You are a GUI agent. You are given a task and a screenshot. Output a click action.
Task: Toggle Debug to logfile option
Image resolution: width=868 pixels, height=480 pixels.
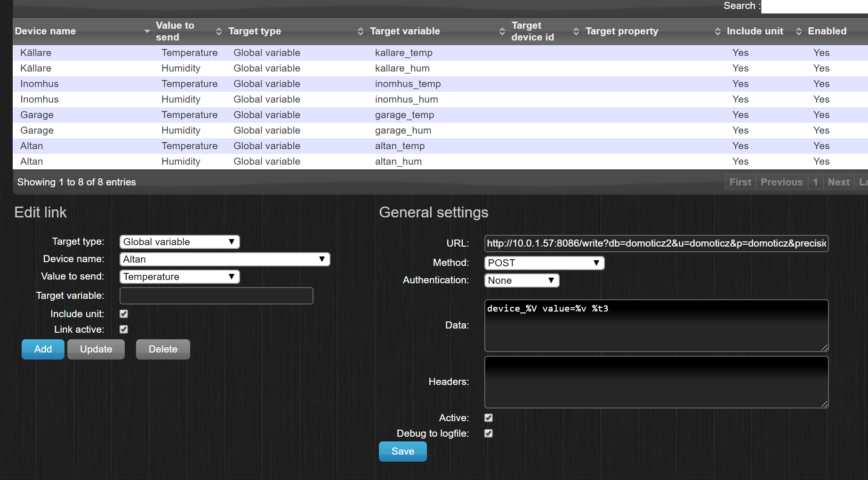click(488, 433)
